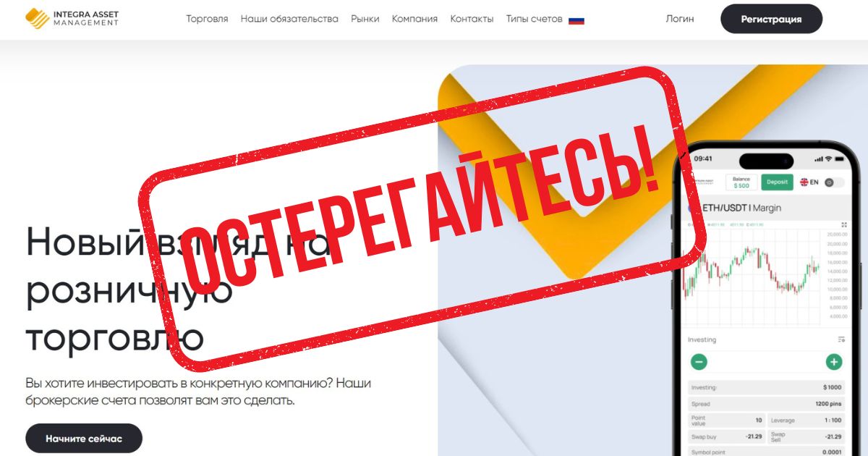Click the green Deposit button

(777, 182)
